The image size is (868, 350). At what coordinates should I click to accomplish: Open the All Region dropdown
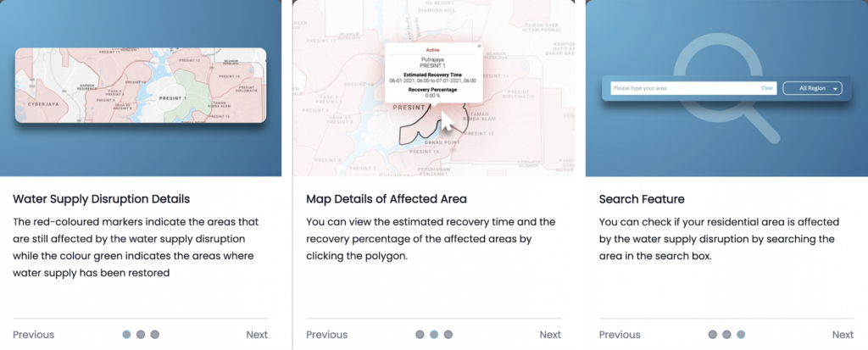click(x=810, y=88)
